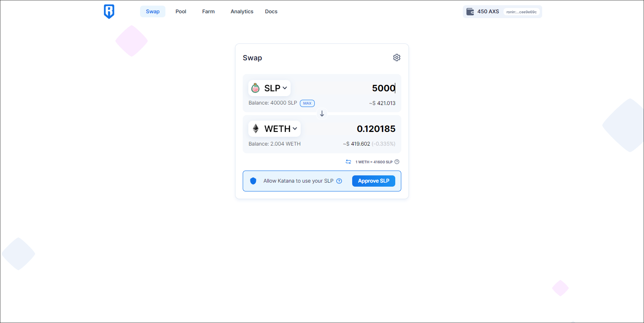The image size is (644, 323).
Task: Click the help icon beside the exchange rate
Action: [x=397, y=162]
